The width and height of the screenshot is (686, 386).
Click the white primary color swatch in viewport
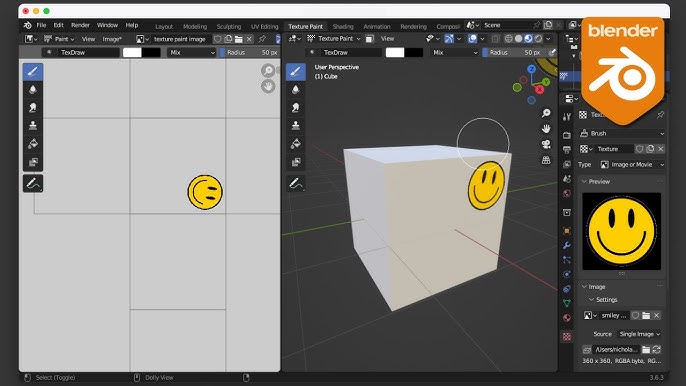pos(395,53)
